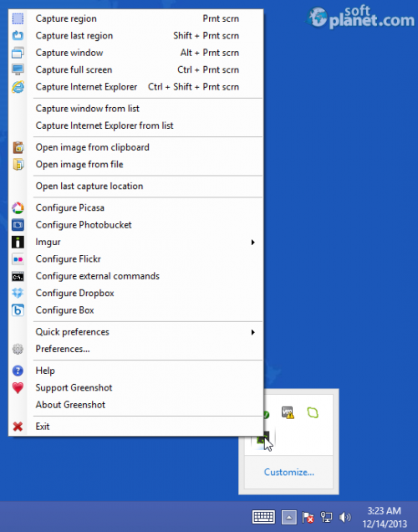This screenshot has width=418, height=532.
Task: Select Capture window from the menu
Action: coord(136,53)
